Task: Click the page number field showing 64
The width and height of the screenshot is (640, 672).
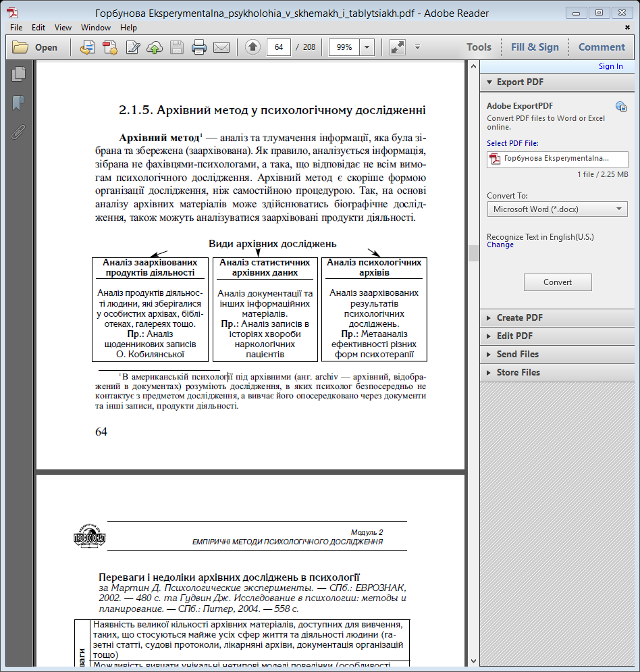Action: click(278, 47)
